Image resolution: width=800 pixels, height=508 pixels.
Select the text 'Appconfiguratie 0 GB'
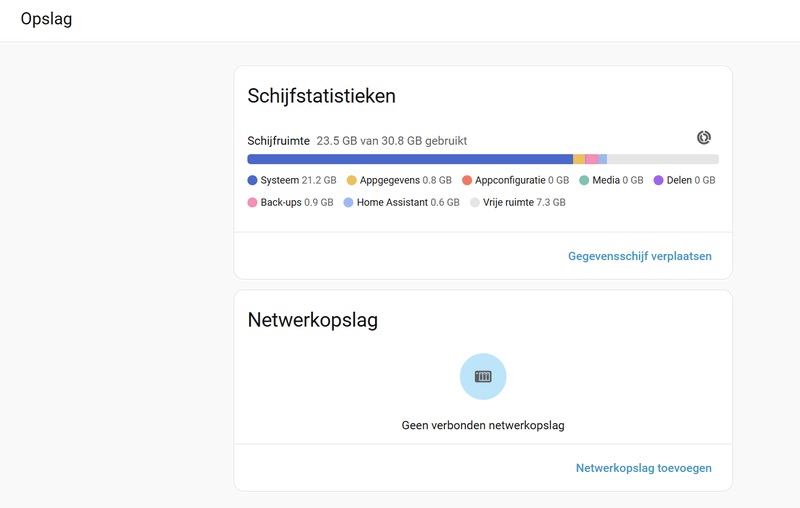click(x=522, y=180)
